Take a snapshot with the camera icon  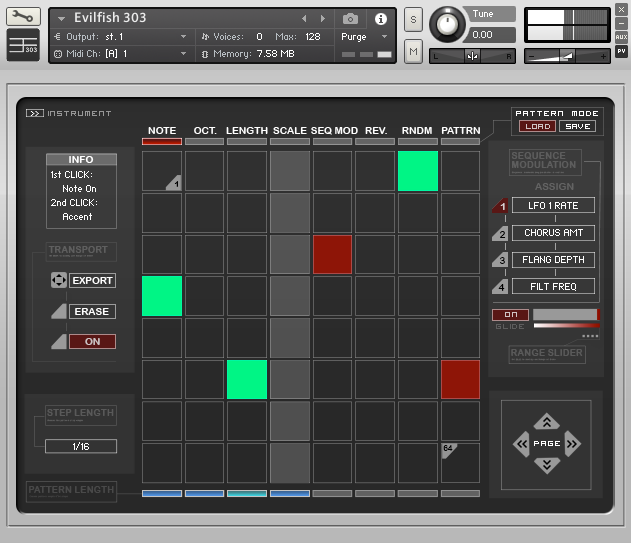(350, 19)
